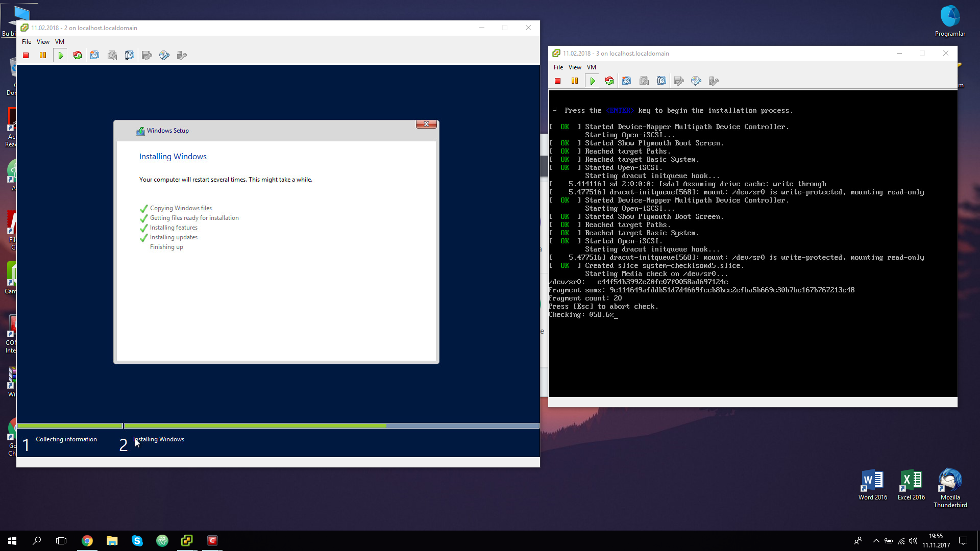The image size is (980, 551).
Task: Revert VM 2 to snapshot icon
Action: (112, 55)
